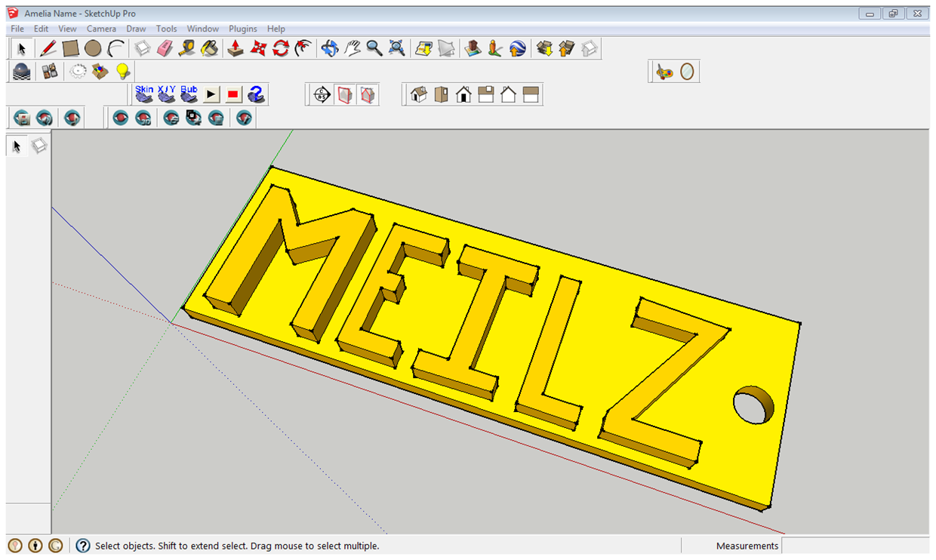Open the Plugins menu
Image resolution: width=936 pixels, height=560 pixels.
(x=243, y=29)
